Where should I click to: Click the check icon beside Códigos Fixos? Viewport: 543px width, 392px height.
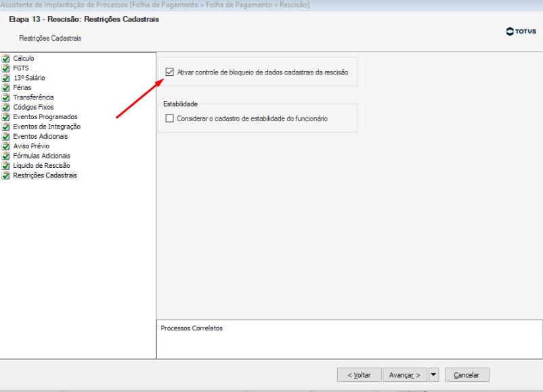pyautogui.click(x=5, y=107)
